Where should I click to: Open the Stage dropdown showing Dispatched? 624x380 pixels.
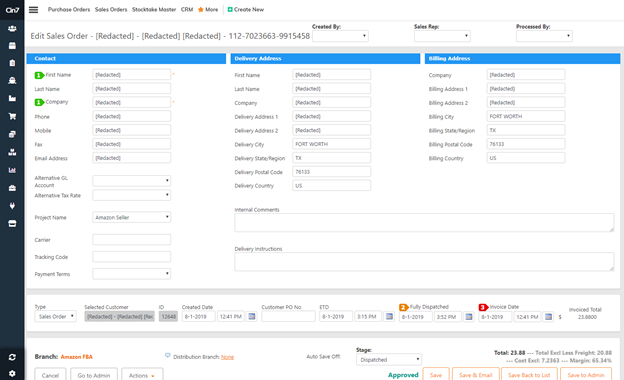tap(389, 359)
